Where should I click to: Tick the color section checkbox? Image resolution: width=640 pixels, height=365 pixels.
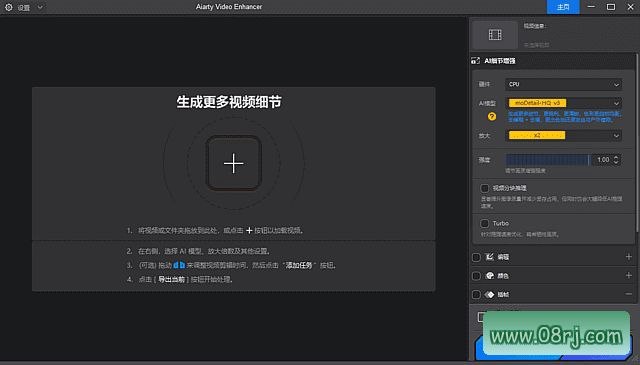(x=476, y=276)
